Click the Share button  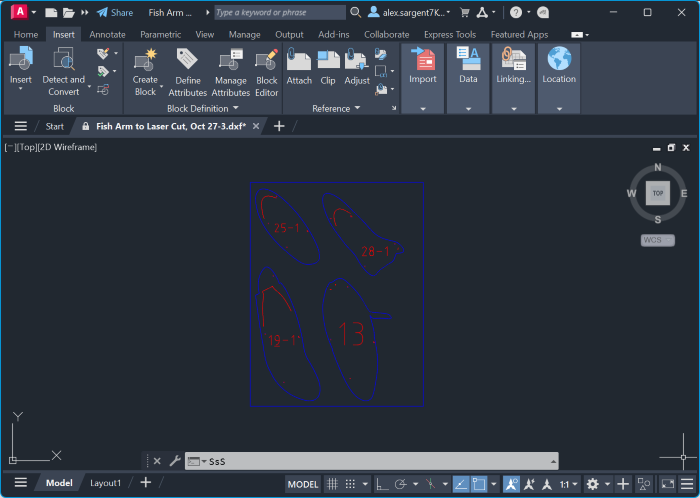pyautogui.click(x=115, y=13)
